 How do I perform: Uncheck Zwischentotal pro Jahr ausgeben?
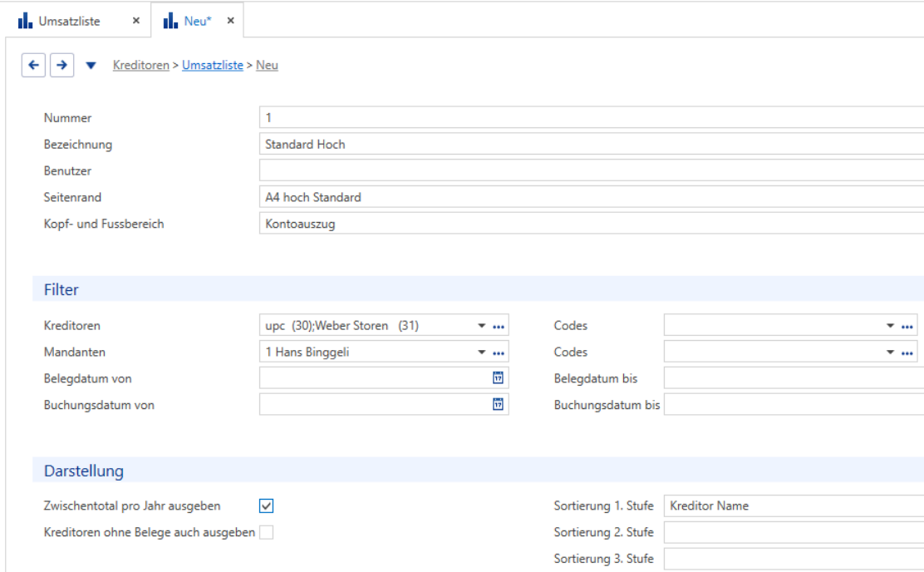coord(267,506)
